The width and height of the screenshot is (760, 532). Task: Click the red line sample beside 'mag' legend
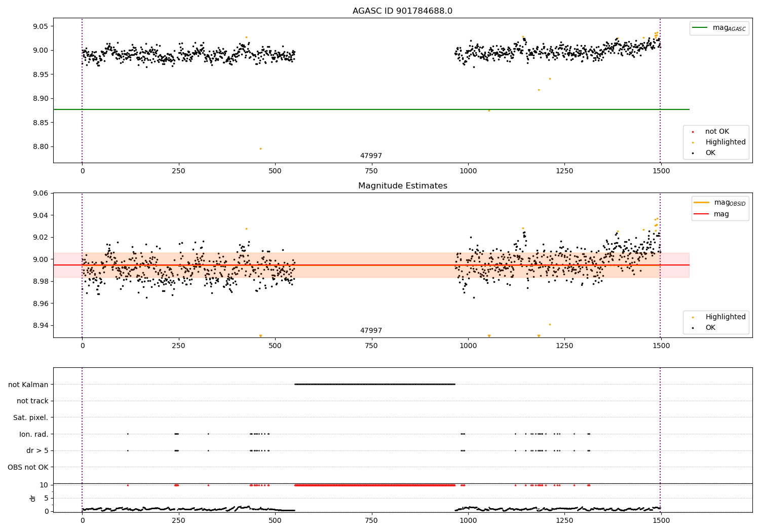click(702, 214)
